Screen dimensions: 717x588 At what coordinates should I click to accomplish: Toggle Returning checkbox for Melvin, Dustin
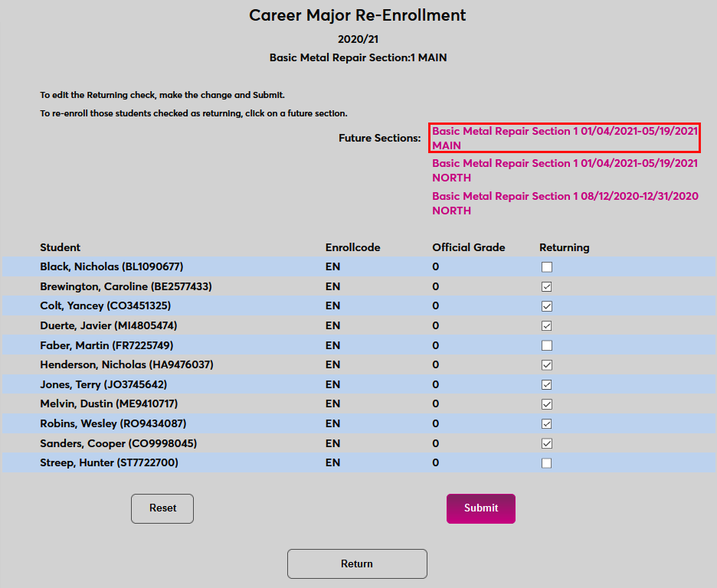pos(546,404)
